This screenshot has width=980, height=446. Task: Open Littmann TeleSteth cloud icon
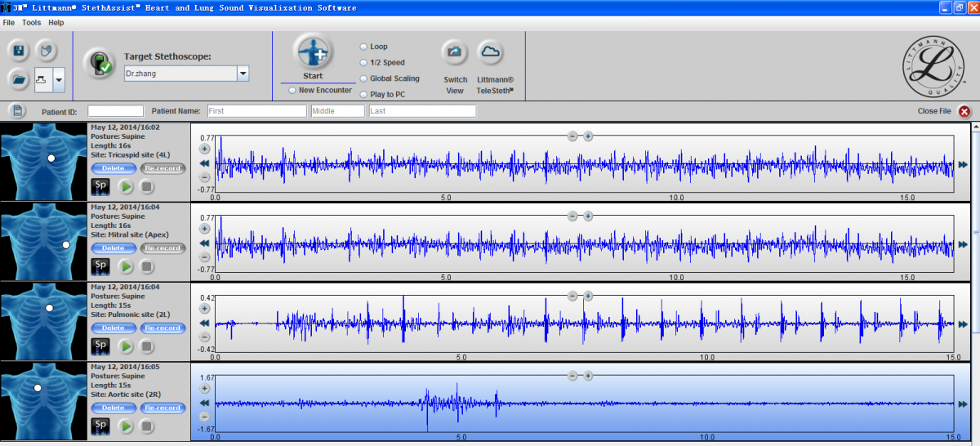[490, 52]
